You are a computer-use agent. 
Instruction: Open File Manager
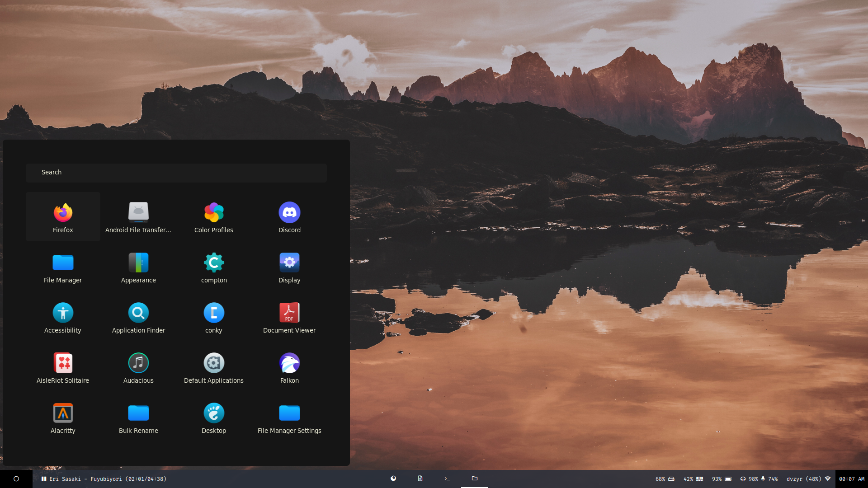tap(63, 267)
